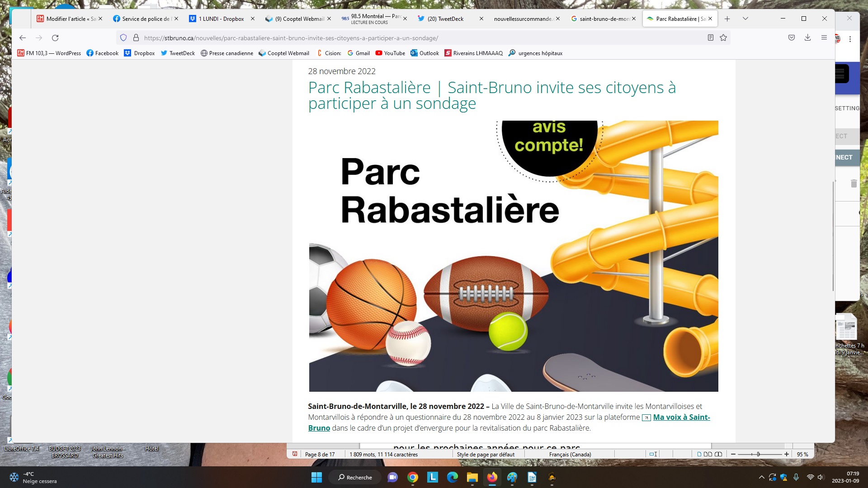The width and height of the screenshot is (868, 488).
Task: Reload the current page
Action: pos(55,38)
